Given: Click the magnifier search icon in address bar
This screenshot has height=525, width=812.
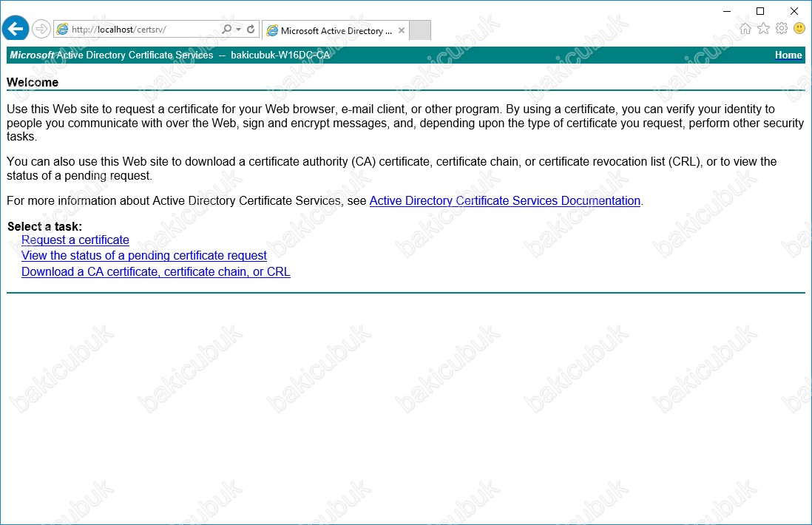Looking at the screenshot, I should click(x=226, y=29).
